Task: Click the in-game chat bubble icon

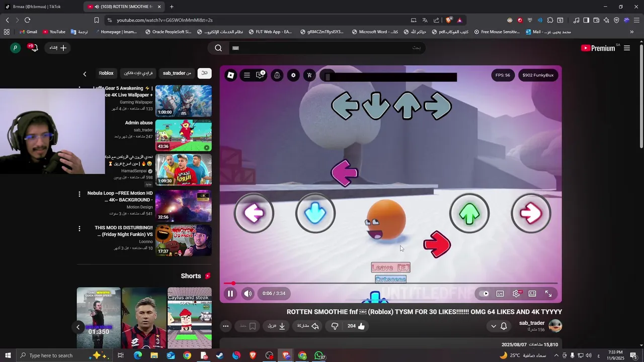Action: 260,75
